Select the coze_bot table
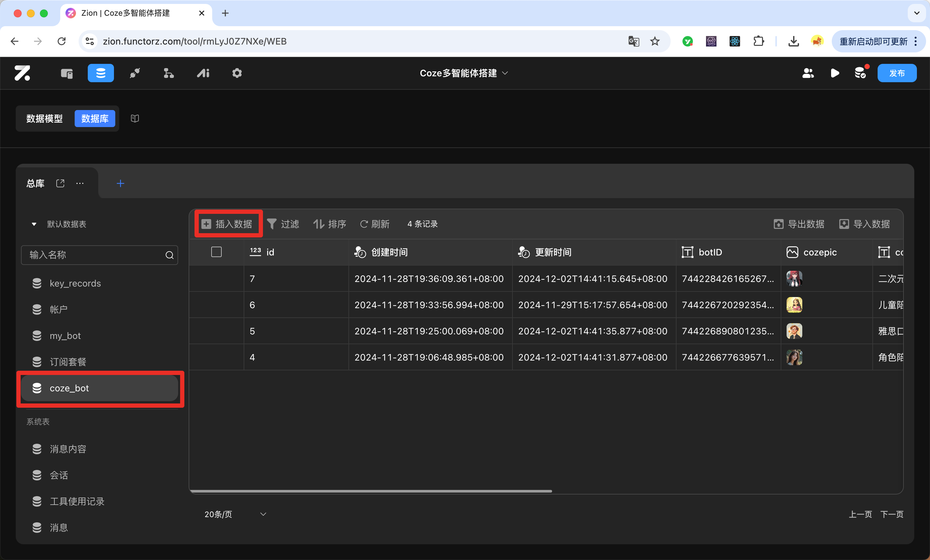 tap(100, 388)
